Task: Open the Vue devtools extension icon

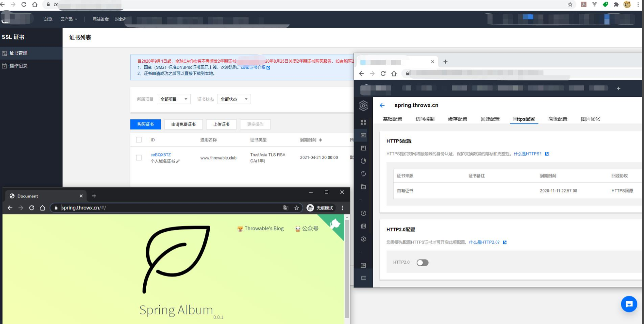Action: coord(594,5)
